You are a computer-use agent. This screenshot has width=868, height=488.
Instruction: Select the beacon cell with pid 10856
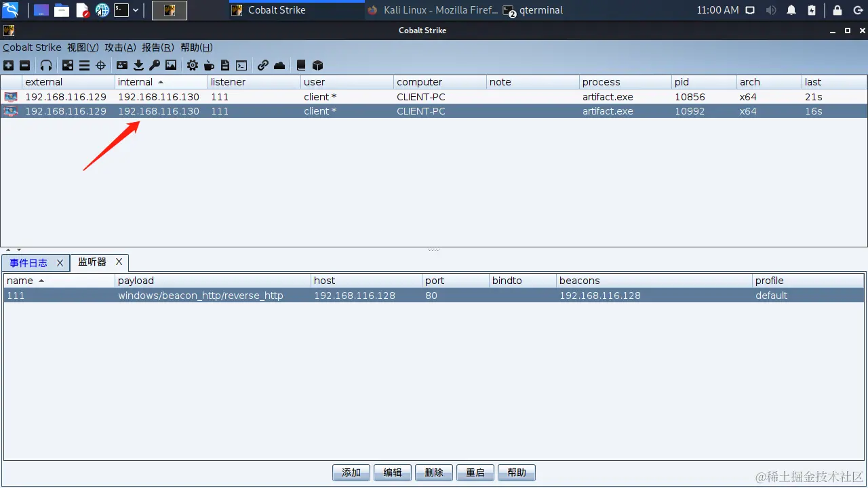click(x=704, y=97)
